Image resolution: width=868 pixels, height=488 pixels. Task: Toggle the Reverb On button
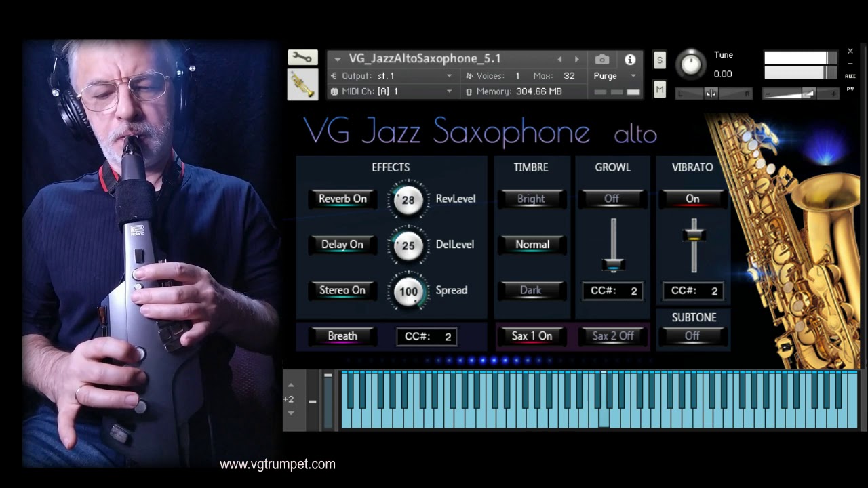pyautogui.click(x=342, y=199)
